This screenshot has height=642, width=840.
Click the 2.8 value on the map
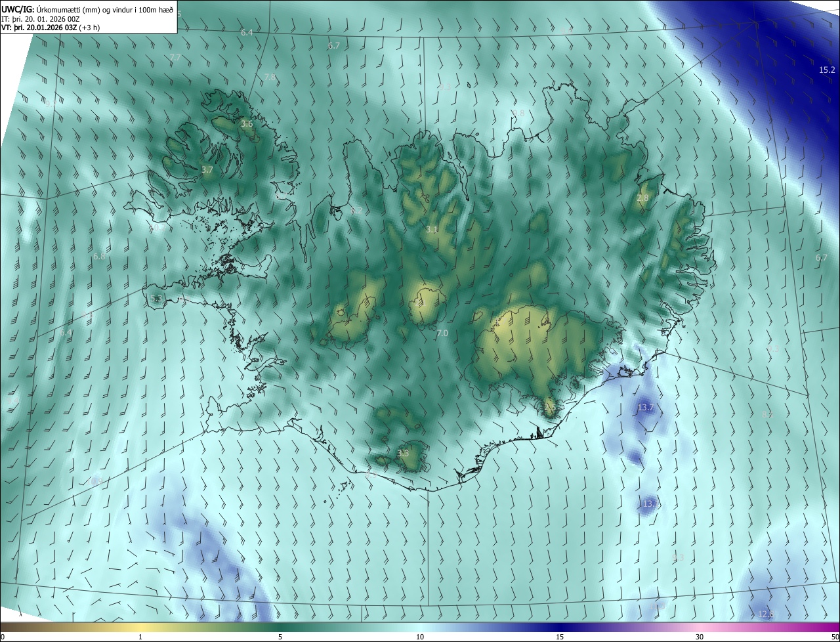coord(643,198)
